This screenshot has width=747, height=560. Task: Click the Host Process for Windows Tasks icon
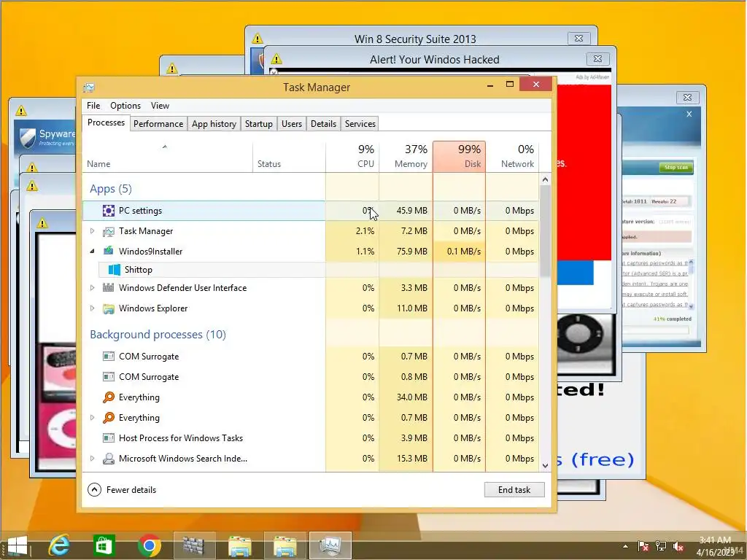click(x=109, y=437)
